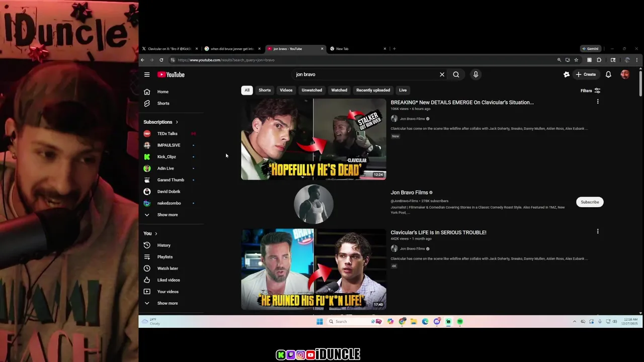Open the TEDx Talks subscription
This screenshot has height=362, width=644.
tap(171, 133)
